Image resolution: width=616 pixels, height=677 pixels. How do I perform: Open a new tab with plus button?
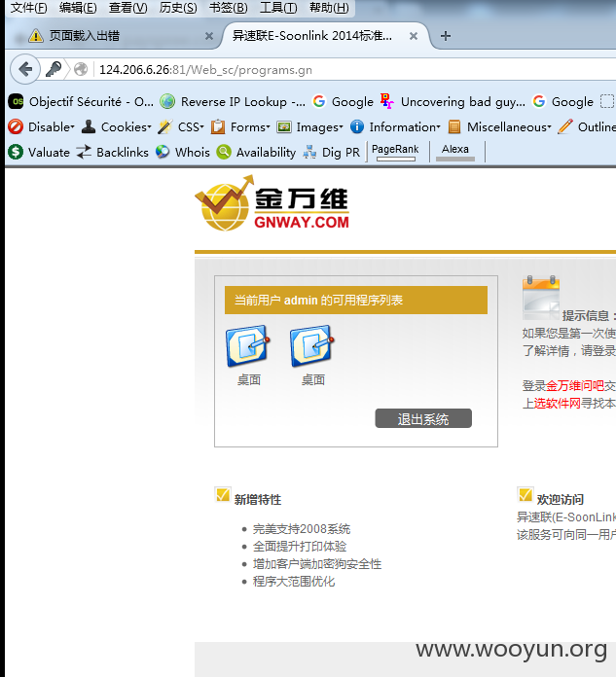click(x=446, y=36)
